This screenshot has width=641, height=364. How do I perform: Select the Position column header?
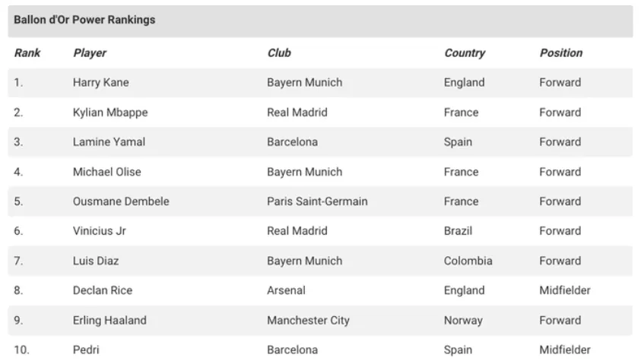coord(561,53)
